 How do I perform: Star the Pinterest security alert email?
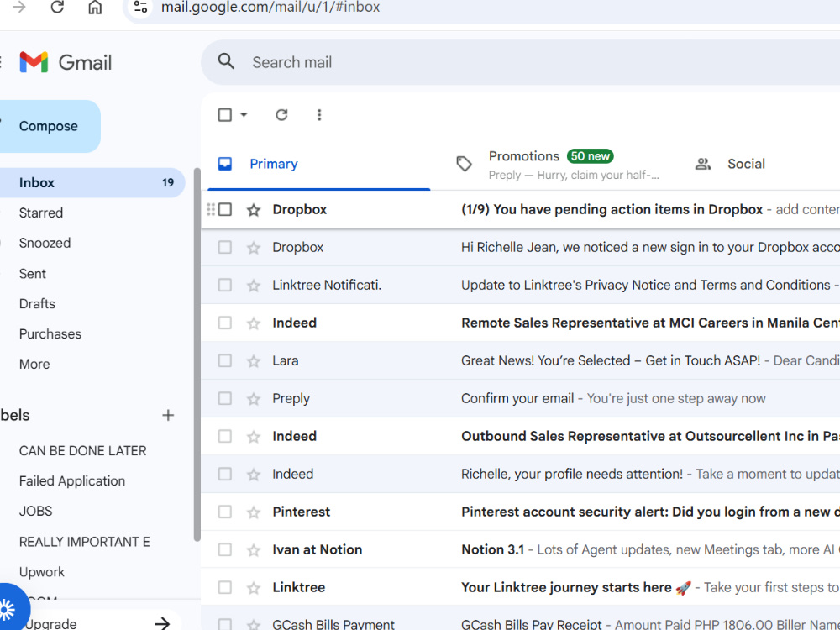(254, 512)
